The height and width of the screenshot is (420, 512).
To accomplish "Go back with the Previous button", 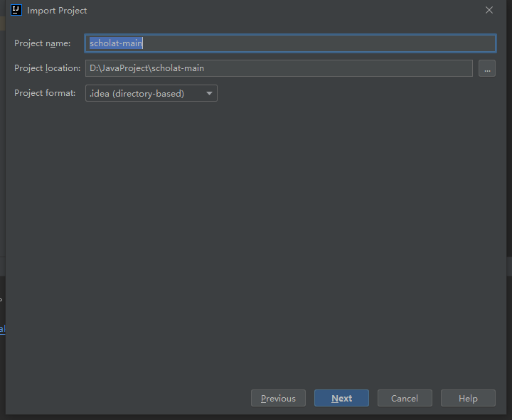I will [278, 398].
